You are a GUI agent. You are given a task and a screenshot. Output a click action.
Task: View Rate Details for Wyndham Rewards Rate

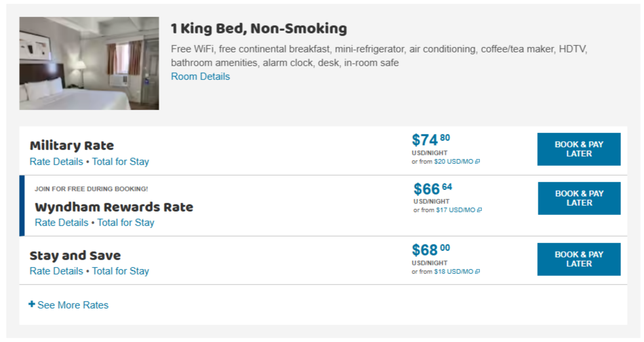pos(62,223)
